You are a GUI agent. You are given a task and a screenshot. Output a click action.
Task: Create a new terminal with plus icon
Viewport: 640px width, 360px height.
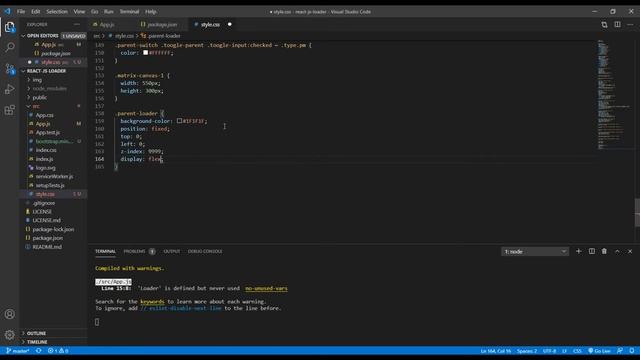(x=578, y=251)
